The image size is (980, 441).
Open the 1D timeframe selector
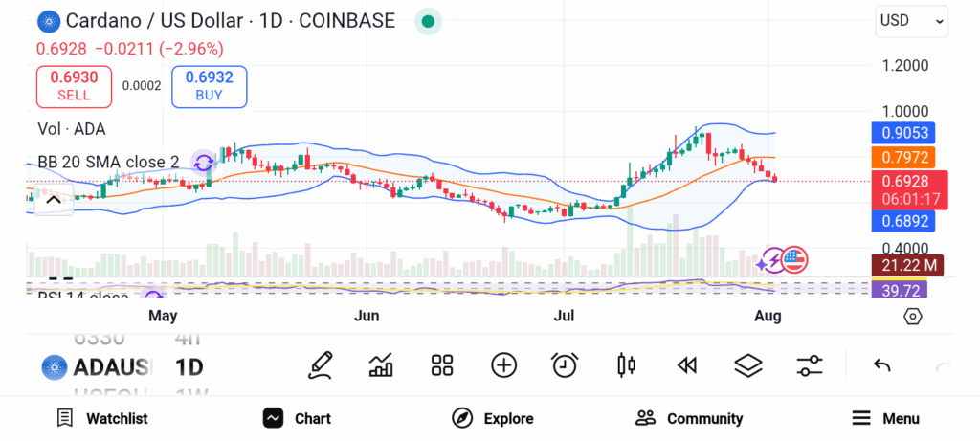tap(189, 366)
